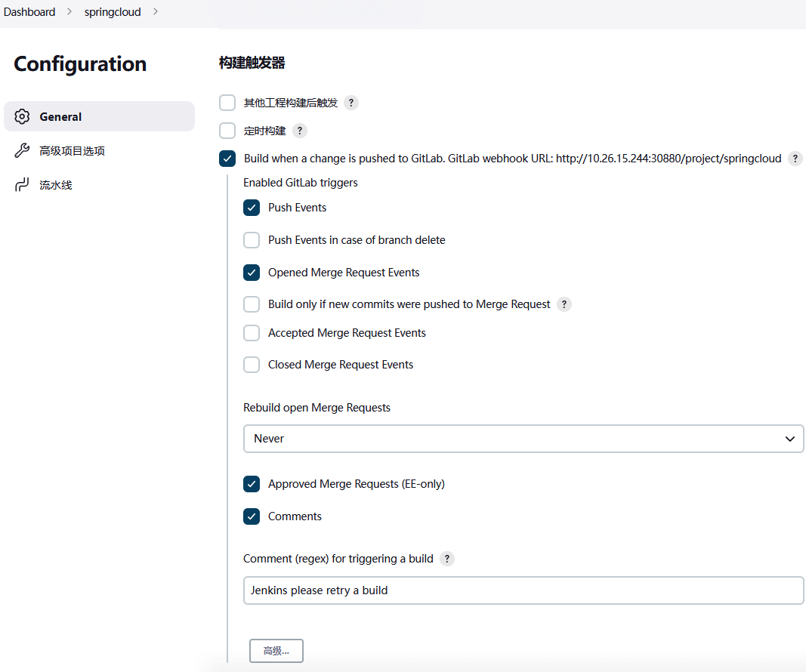Click the 高级... button
809x672 pixels.
[x=276, y=651]
